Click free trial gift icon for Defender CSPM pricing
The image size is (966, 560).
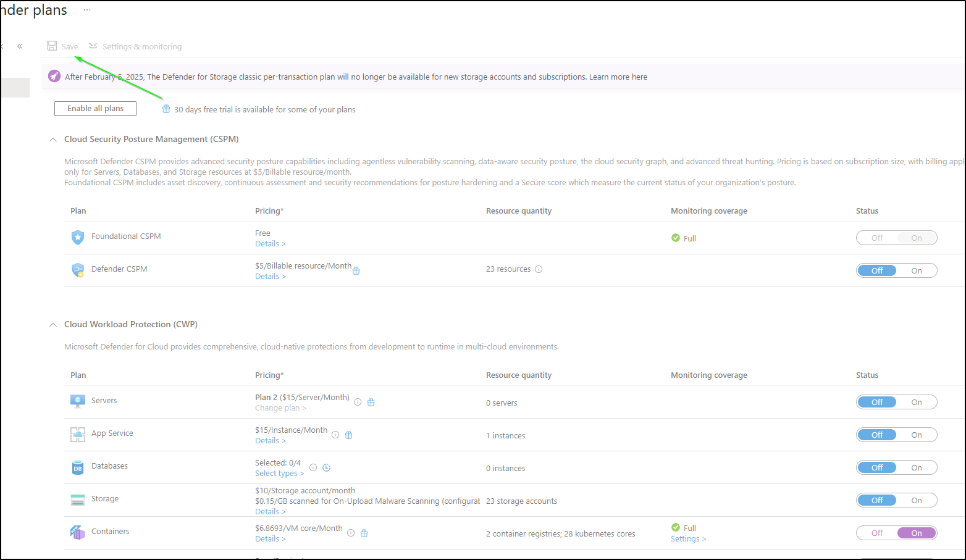356,270
